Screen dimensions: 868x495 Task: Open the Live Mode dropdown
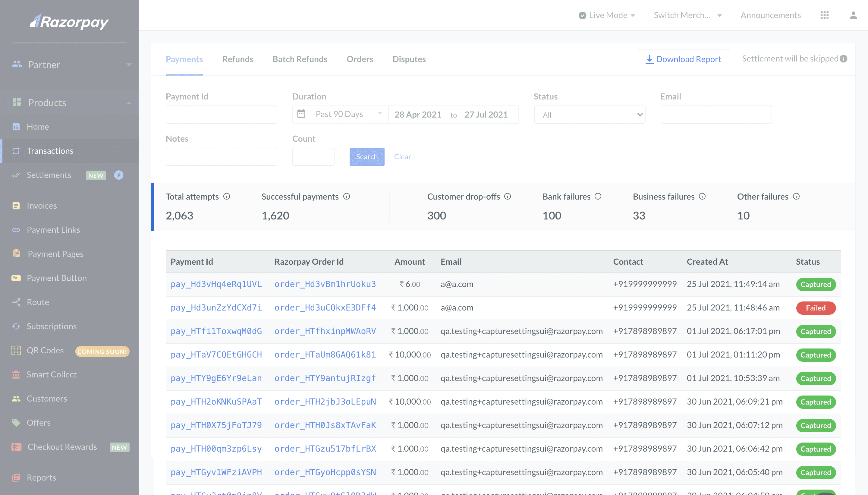click(607, 15)
